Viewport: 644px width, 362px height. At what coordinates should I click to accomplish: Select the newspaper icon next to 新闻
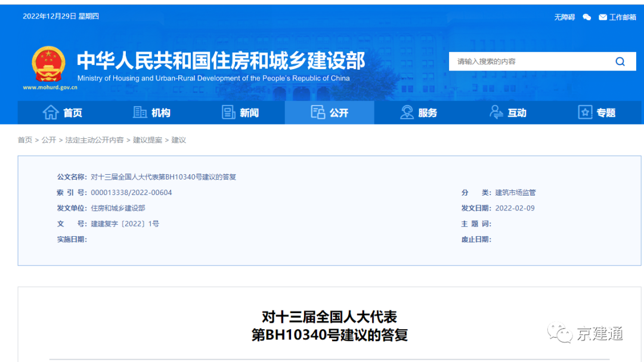tap(229, 112)
